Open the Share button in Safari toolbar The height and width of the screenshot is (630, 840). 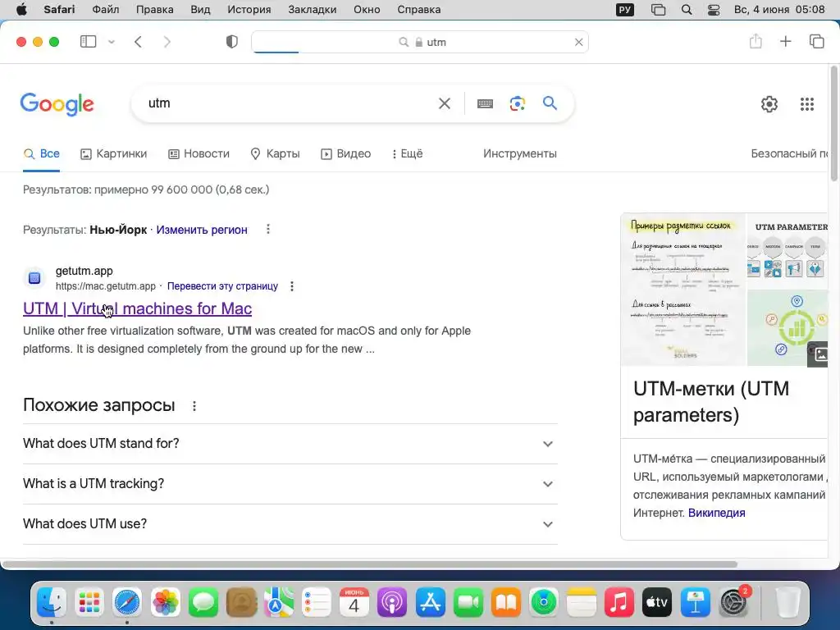pos(756,41)
